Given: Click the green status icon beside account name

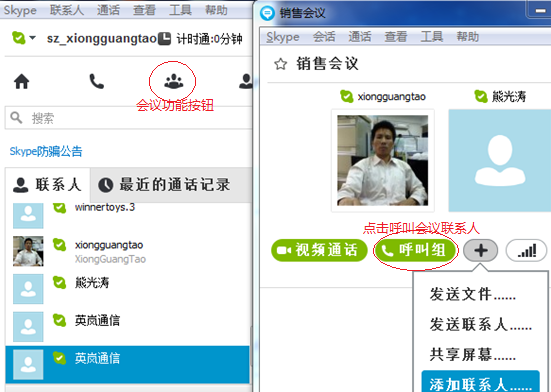Looking at the screenshot, I should click(x=18, y=38).
